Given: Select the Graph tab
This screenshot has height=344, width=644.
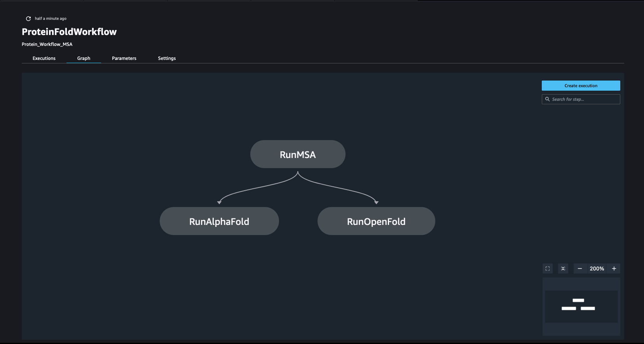Looking at the screenshot, I should (x=84, y=58).
